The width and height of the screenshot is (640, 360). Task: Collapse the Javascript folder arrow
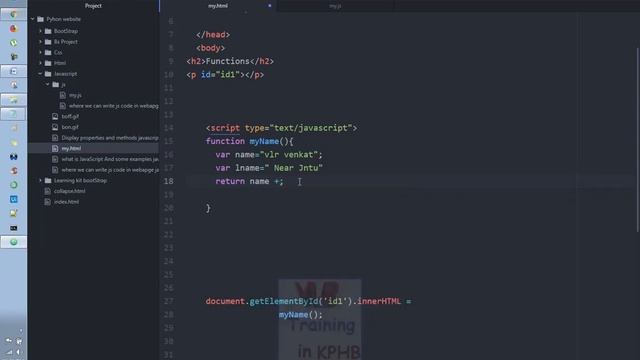tap(40, 73)
